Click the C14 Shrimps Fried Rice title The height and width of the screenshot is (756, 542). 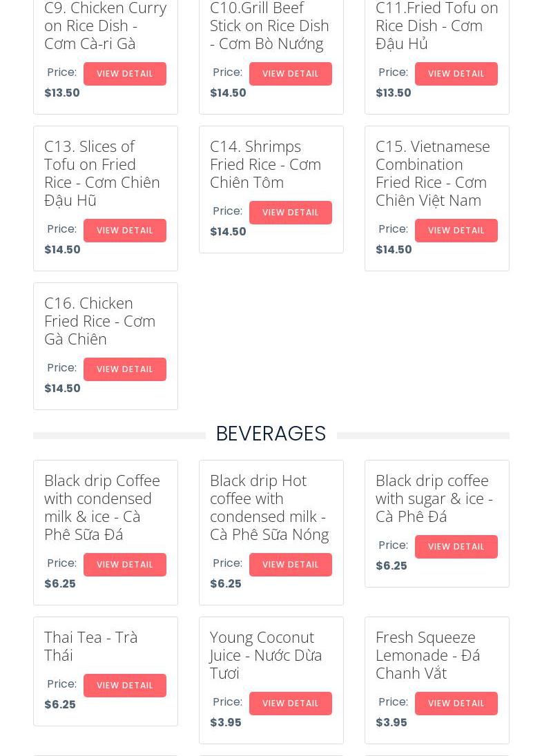[x=265, y=164]
